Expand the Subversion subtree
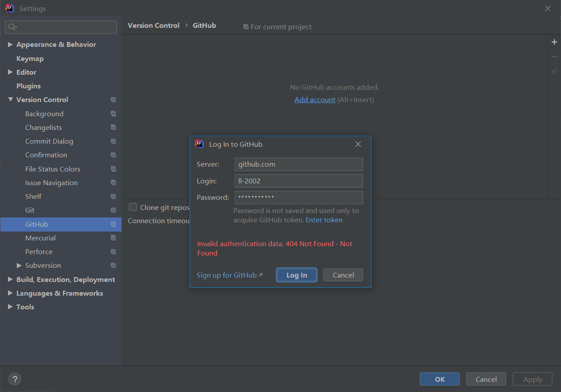Screen dimensions: 561x392 [19, 266]
